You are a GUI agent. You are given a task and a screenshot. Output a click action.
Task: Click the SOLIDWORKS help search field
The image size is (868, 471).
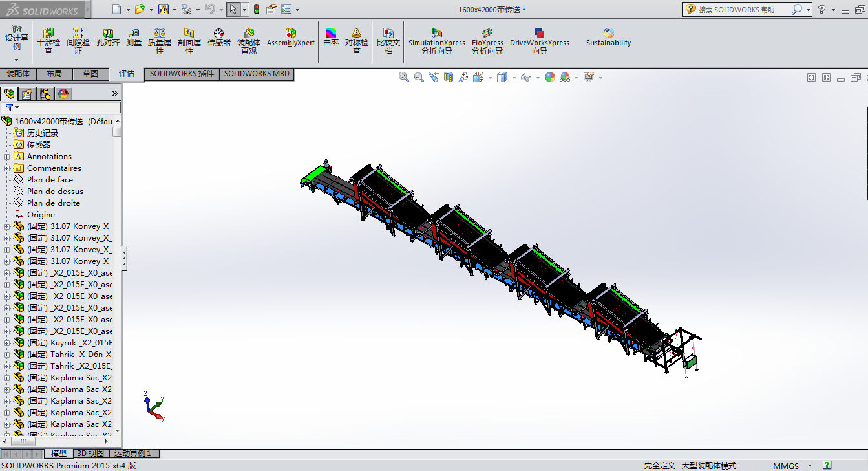(x=743, y=10)
